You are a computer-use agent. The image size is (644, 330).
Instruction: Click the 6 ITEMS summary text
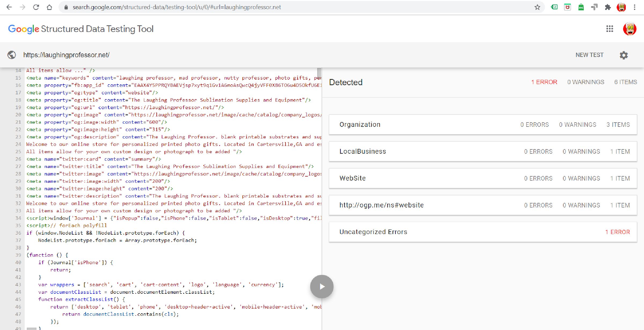click(625, 82)
